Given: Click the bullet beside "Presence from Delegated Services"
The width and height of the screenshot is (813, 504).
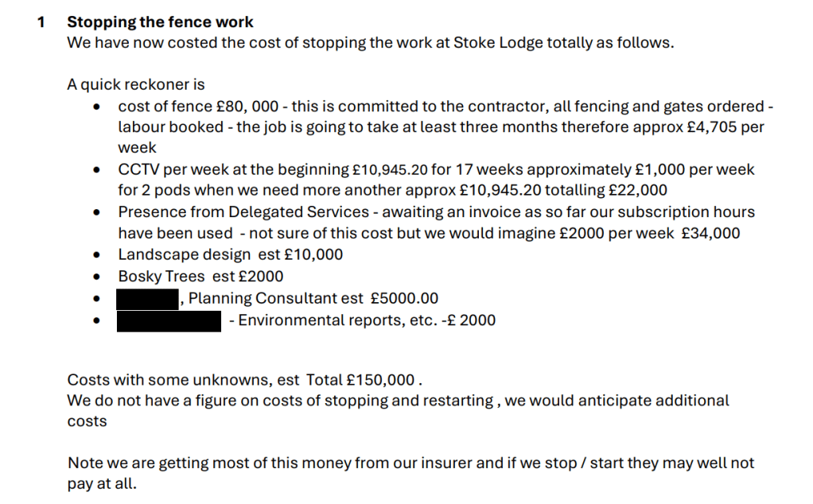Looking at the screenshot, I should click(x=97, y=212).
